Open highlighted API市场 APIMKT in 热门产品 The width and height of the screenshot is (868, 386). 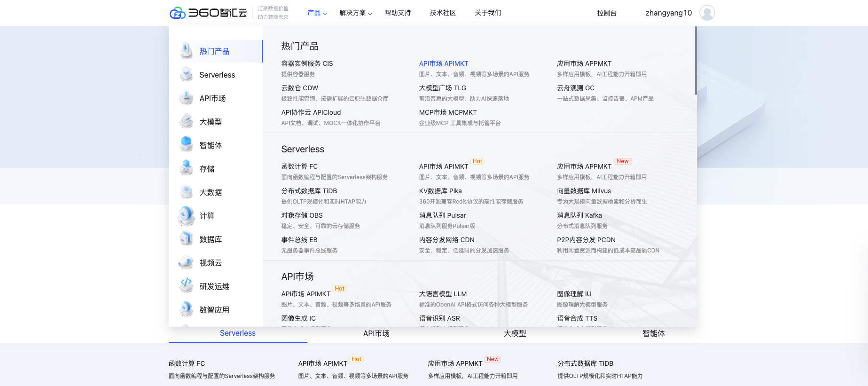444,63
